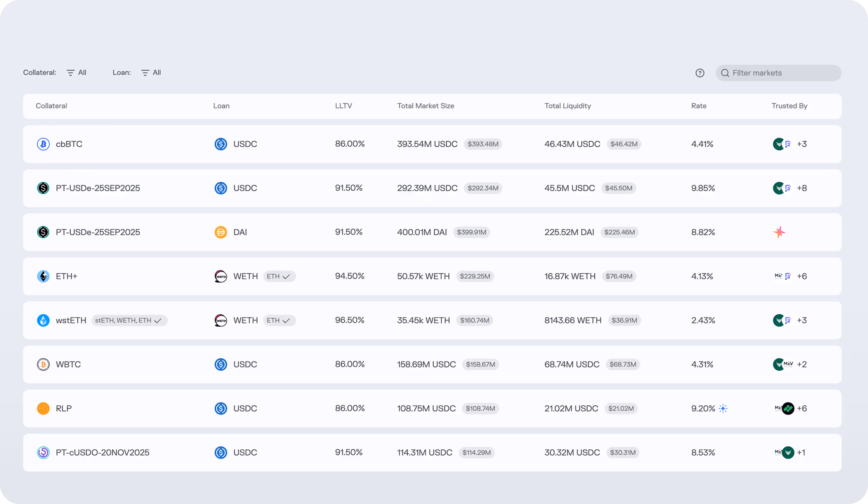Viewport: 868px width, 504px height.
Task: Toggle the ETH tag in ETH+ row
Action: [279, 276]
